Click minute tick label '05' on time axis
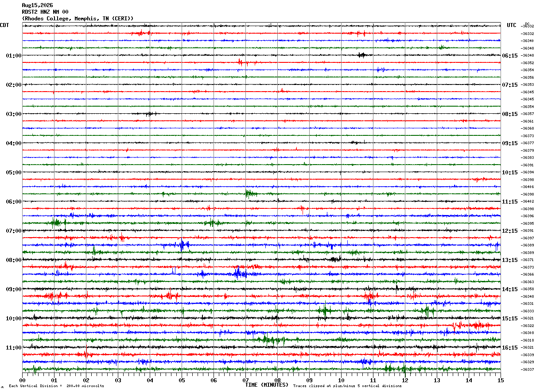The image size is (536, 392). pos(182,380)
